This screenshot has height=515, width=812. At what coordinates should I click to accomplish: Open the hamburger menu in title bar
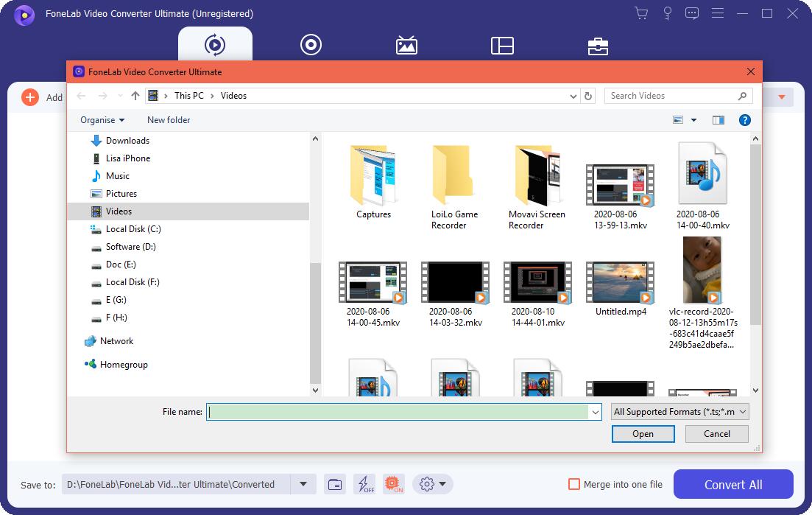[718, 13]
